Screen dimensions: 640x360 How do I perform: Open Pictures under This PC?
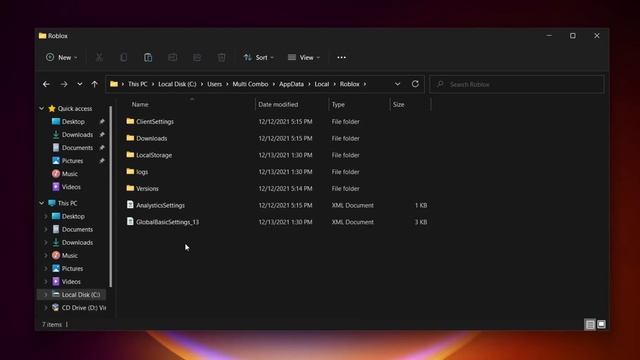click(72, 269)
